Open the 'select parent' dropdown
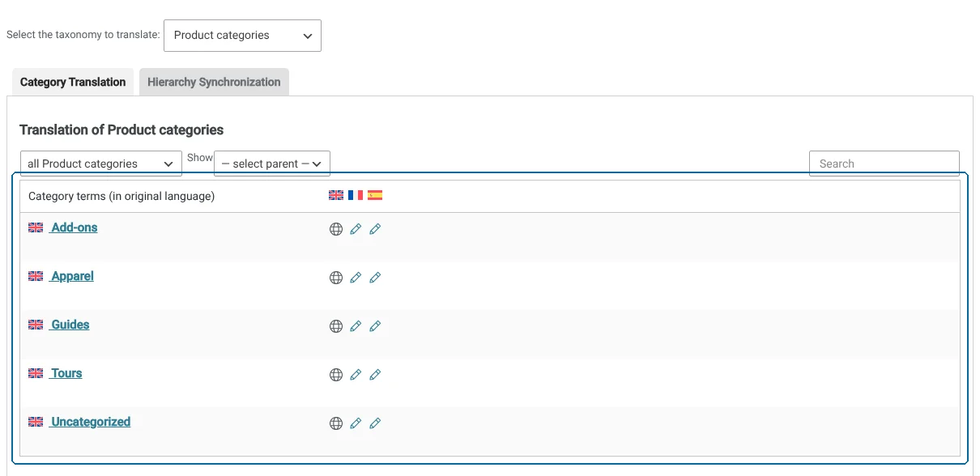Screen dimensions: 980x476 tap(272, 164)
